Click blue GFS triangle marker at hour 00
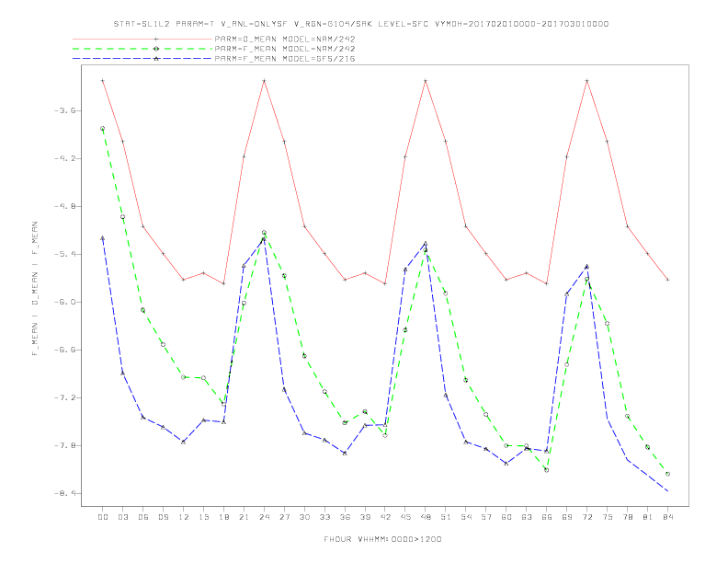This screenshot has width=728, height=563. tap(103, 238)
